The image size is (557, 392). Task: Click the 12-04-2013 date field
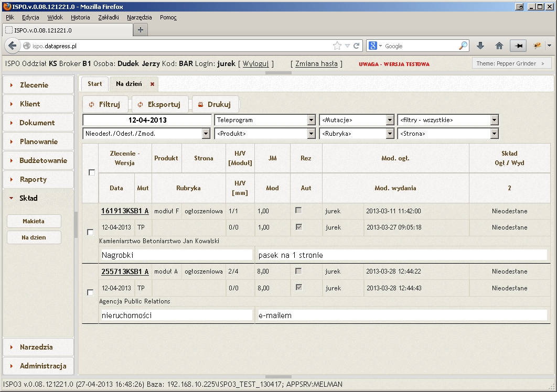coord(147,120)
